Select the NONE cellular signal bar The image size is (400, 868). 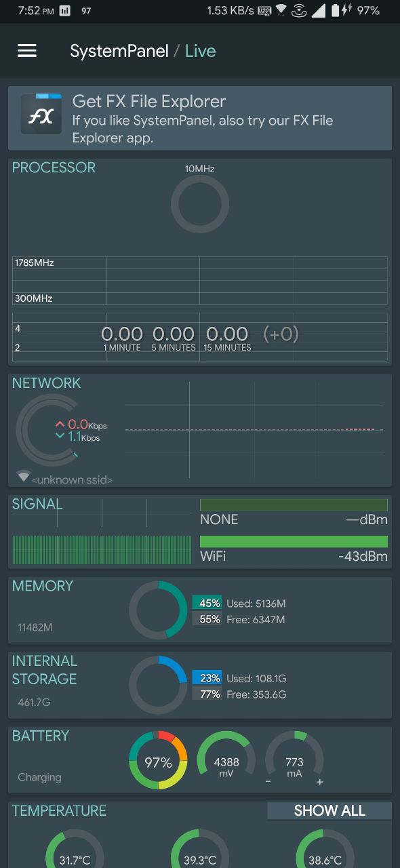294,505
